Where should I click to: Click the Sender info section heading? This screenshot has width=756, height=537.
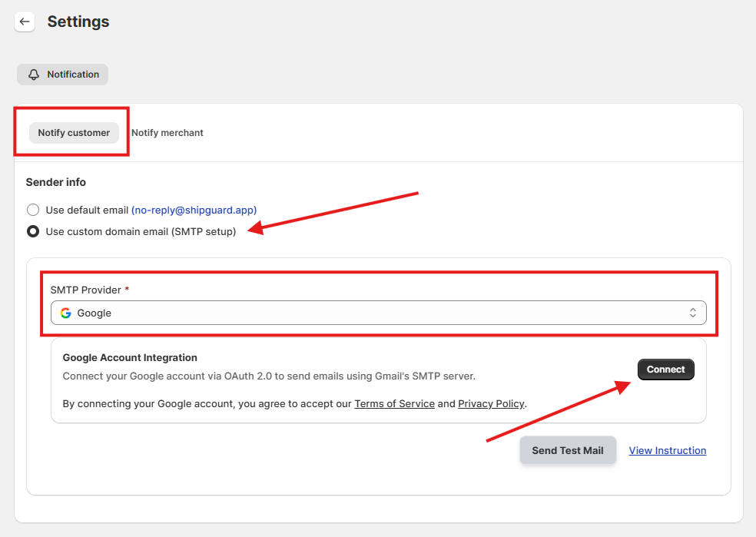pyautogui.click(x=56, y=182)
